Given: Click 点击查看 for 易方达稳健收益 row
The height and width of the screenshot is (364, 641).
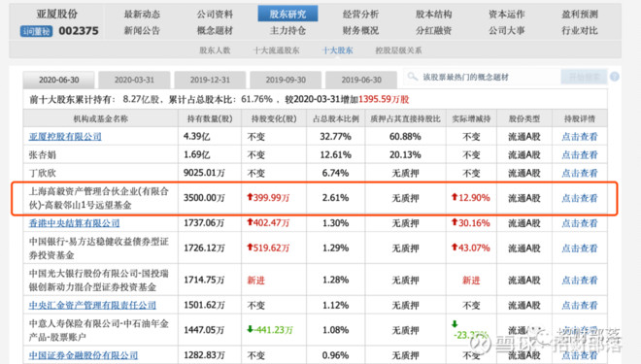Looking at the screenshot, I should coord(579,248).
